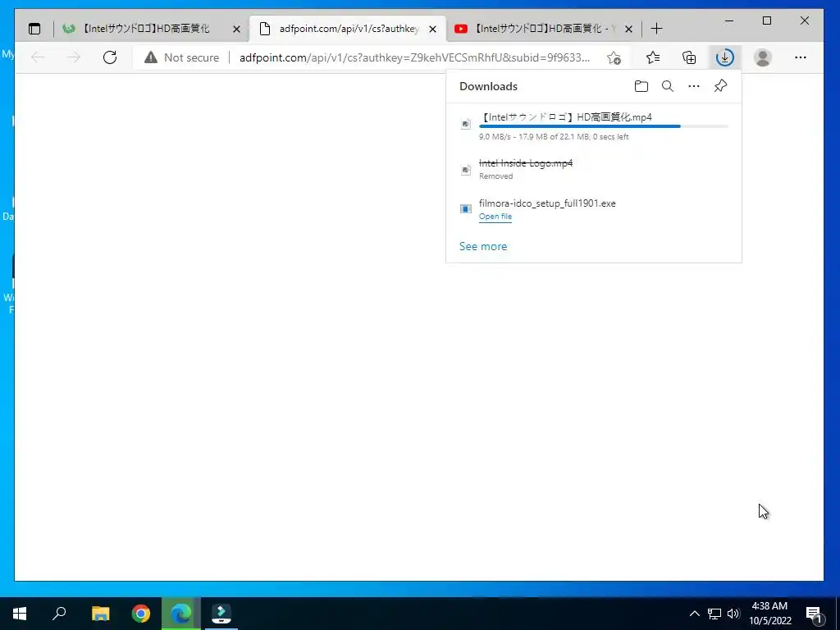Image resolution: width=840 pixels, height=630 pixels.
Task: Open Windows Start menu
Action: pos(20,614)
